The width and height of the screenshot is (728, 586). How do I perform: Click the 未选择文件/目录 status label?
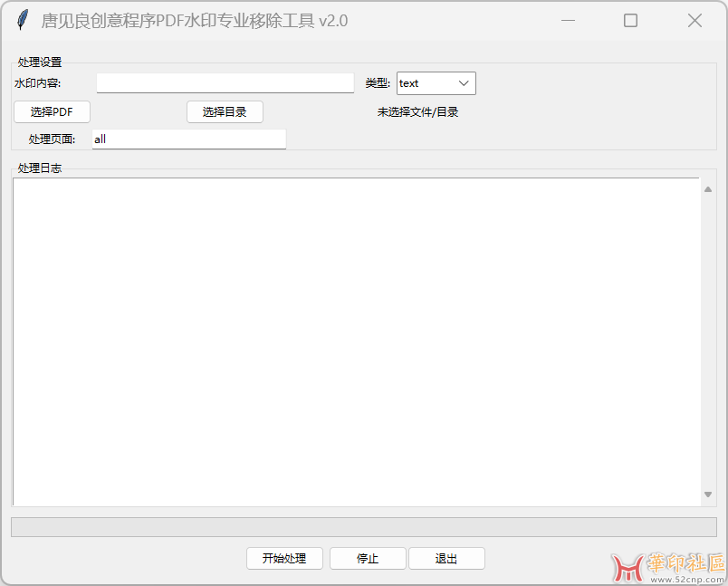[x=417, y=112]
